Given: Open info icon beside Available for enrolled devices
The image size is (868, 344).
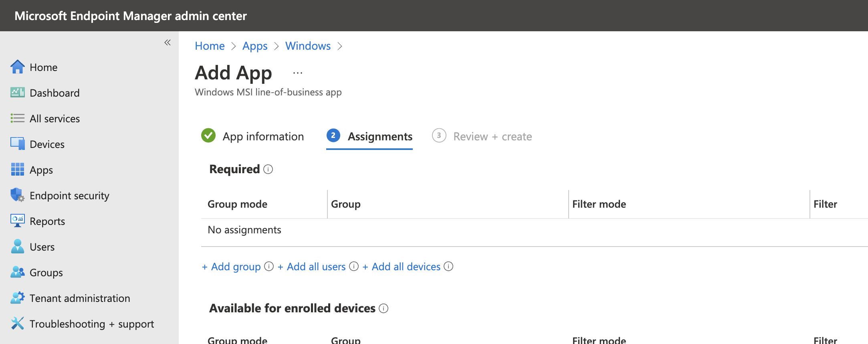Looking at the screenshot, I should tap(384, 308).
